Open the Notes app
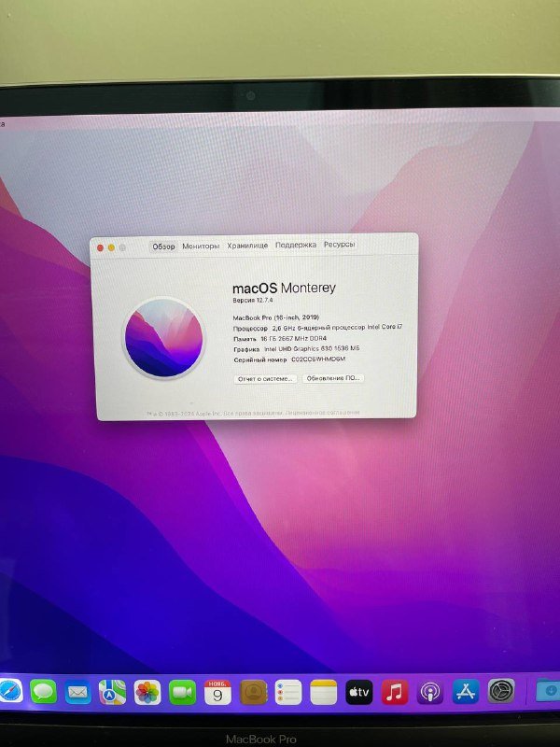 (x=323, y=692)
